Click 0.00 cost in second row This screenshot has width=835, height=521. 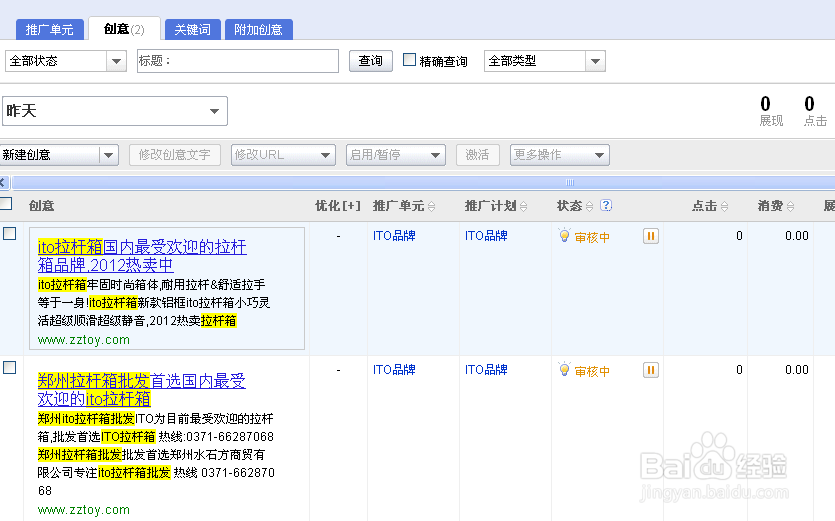797,370
